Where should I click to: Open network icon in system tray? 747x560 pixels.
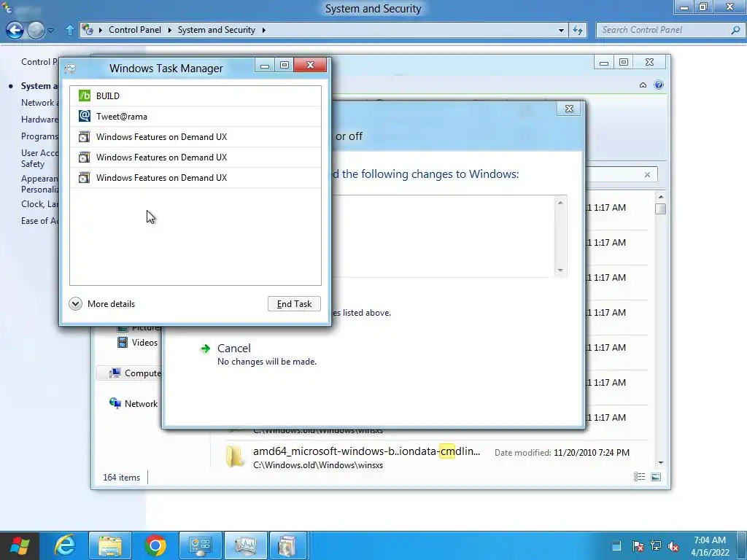click(x=656, y=546)
